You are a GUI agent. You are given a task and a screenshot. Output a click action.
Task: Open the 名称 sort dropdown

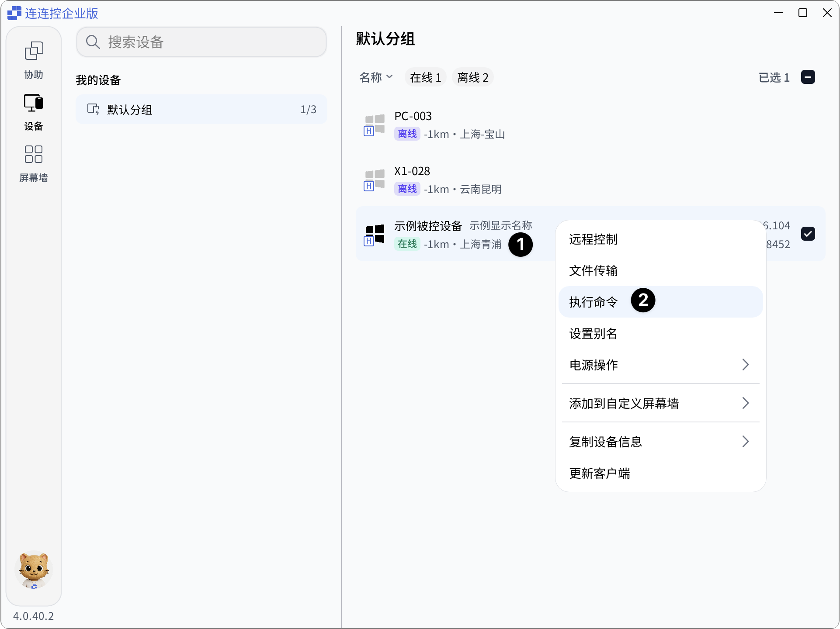(376, 77)
